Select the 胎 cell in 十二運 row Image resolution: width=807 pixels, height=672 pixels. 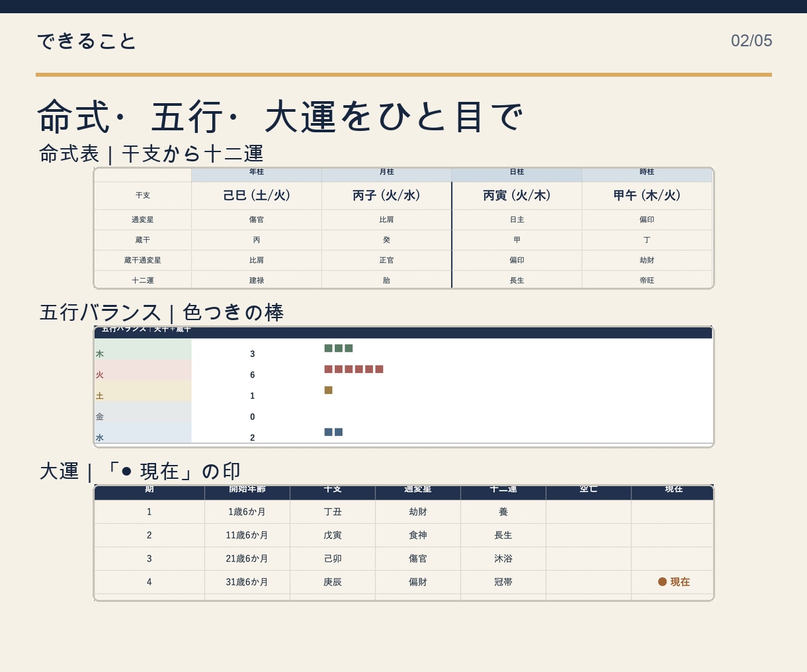point(387,280)
